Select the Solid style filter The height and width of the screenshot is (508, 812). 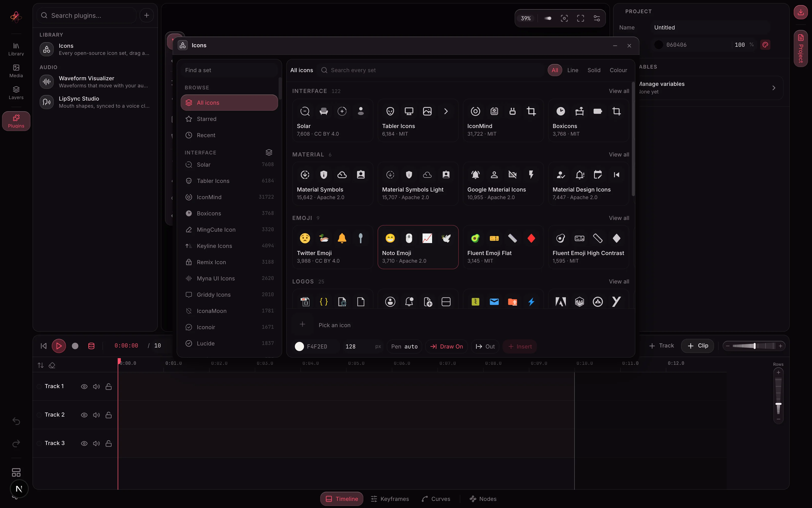pyautogui.click(x=594, y=70)
